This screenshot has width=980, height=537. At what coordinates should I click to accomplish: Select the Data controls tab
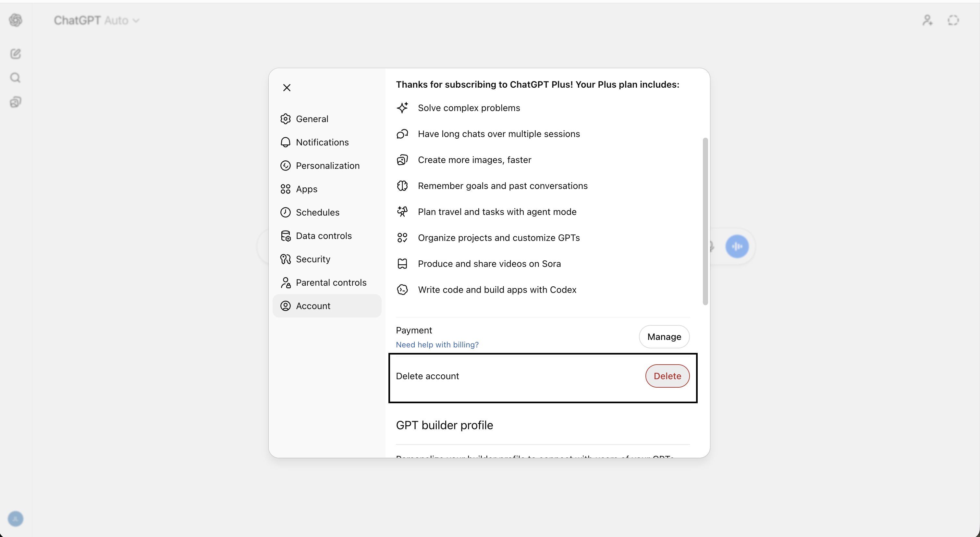click(x=324, y=236)
